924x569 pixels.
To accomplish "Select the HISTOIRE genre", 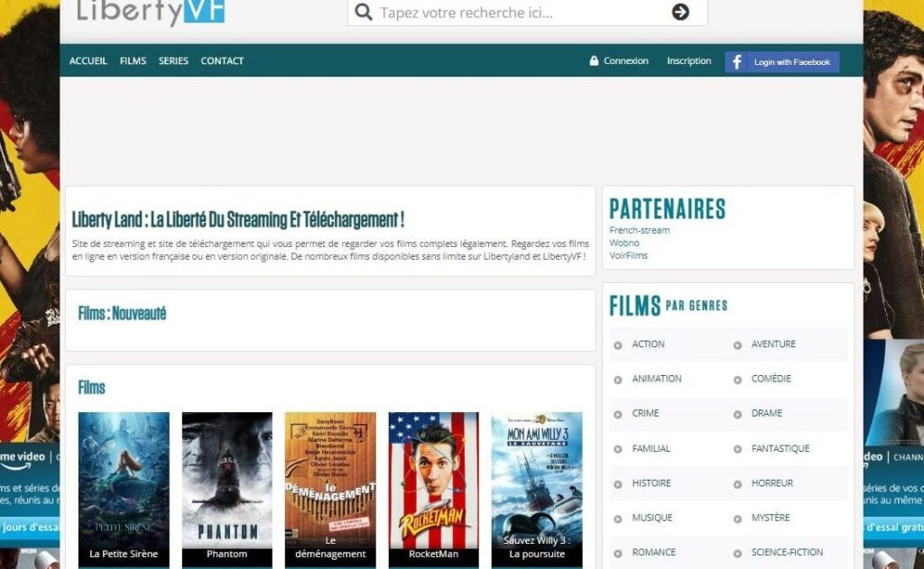I will pos(651,483).
